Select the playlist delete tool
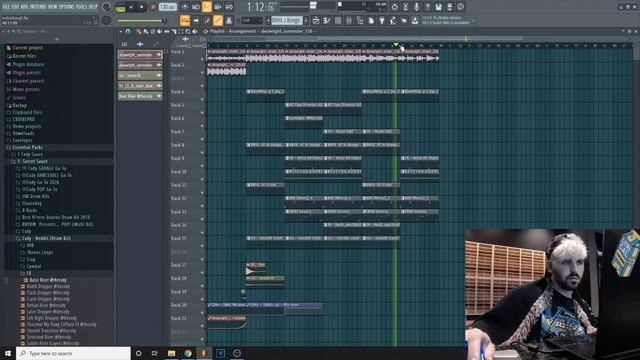Viewport: 640px width, 360px height. 153,31
